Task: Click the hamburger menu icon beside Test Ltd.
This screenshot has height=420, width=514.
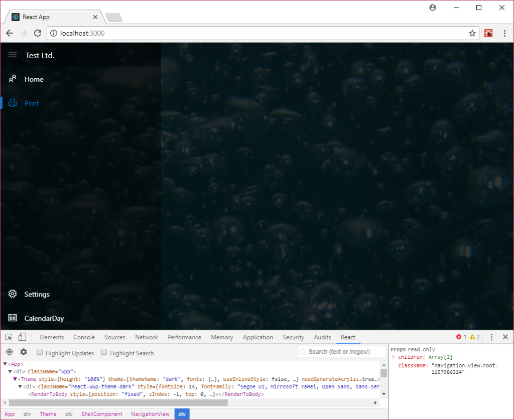Action: point(13,55)
